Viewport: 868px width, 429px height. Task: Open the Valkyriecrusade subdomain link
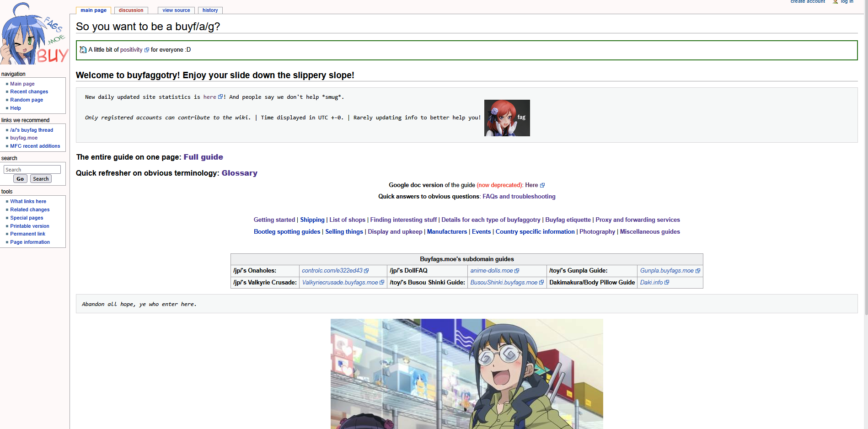pos(340,283)
